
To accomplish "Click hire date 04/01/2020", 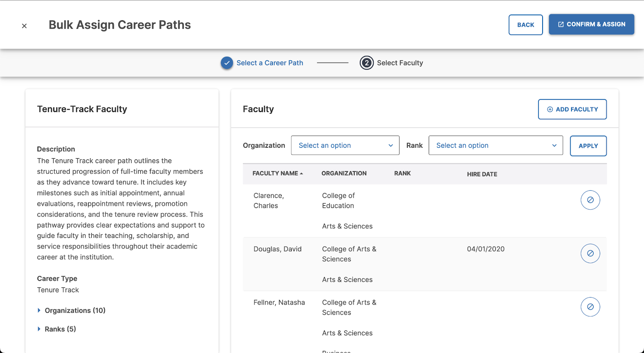I will 486,249.
